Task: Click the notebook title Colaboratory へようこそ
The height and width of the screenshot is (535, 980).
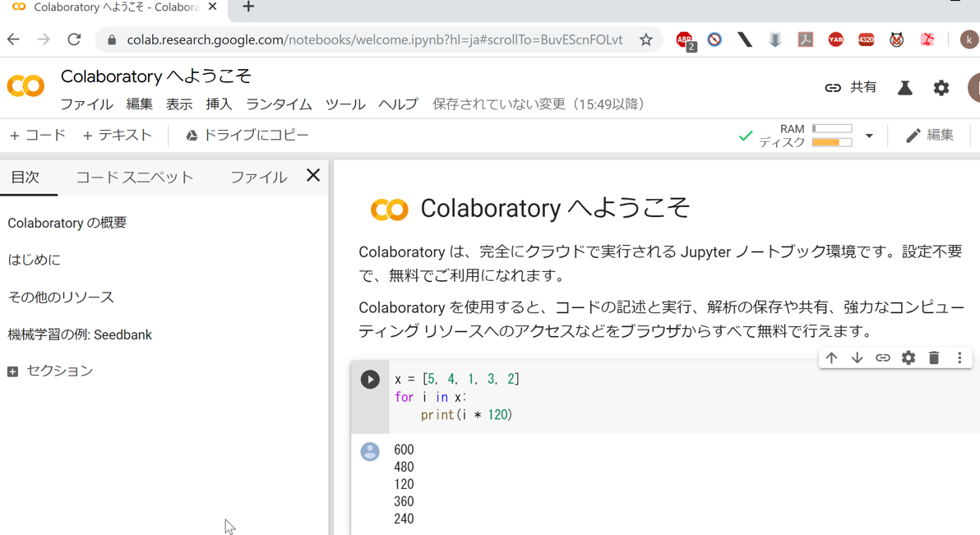Action: click(155, 76)
